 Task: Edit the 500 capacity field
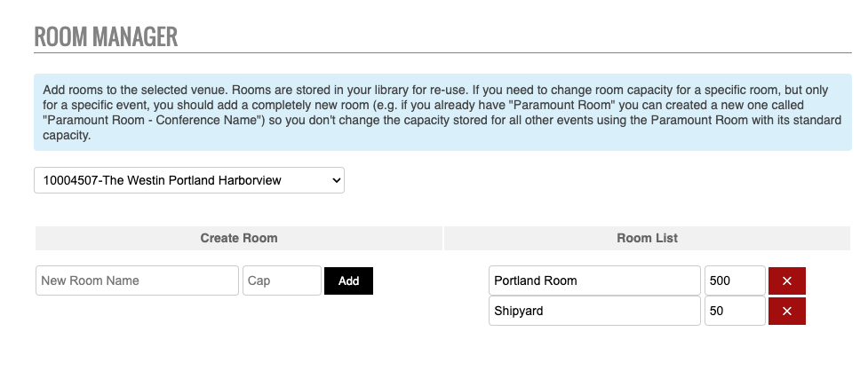[x=735, y=280]
